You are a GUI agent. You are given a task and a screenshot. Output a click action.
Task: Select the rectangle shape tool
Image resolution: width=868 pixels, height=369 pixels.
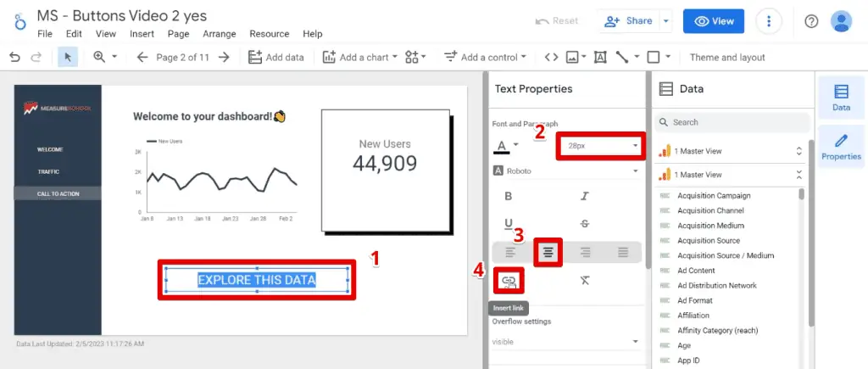coord(654,57)
